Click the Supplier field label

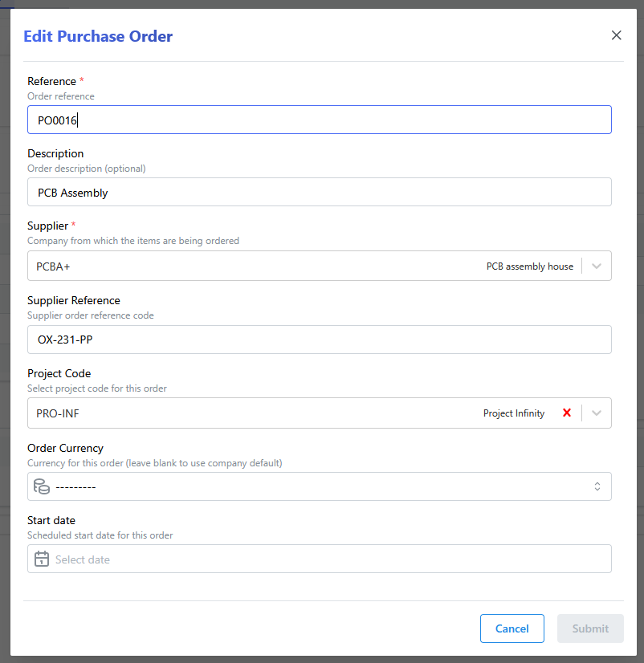pos(47,226)
